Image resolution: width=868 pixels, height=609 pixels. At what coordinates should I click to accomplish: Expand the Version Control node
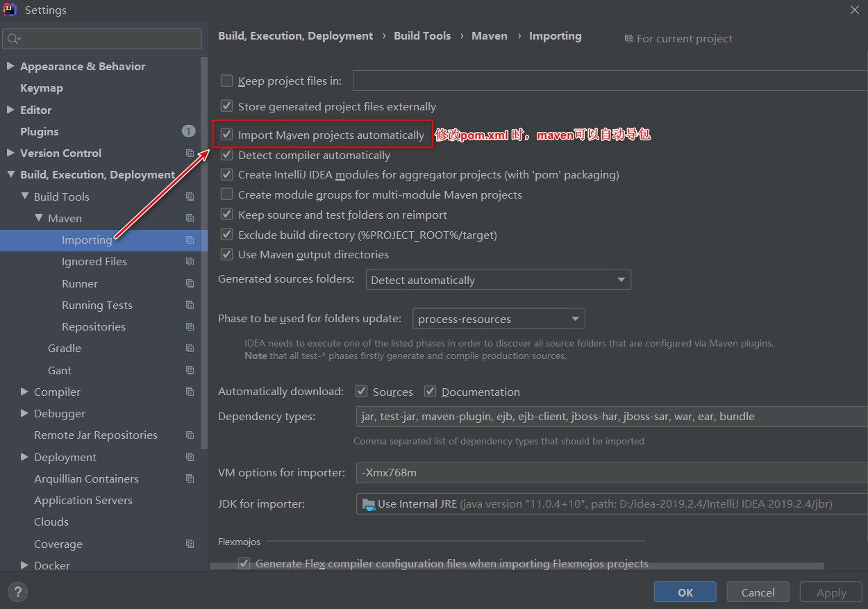(10, 153)
